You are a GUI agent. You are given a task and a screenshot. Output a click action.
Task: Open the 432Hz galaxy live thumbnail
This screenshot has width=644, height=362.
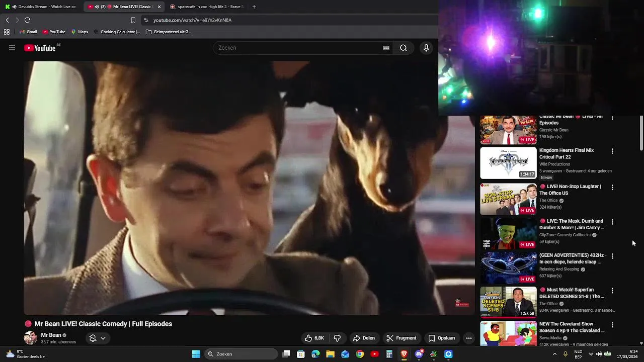[x=508, y=268]
